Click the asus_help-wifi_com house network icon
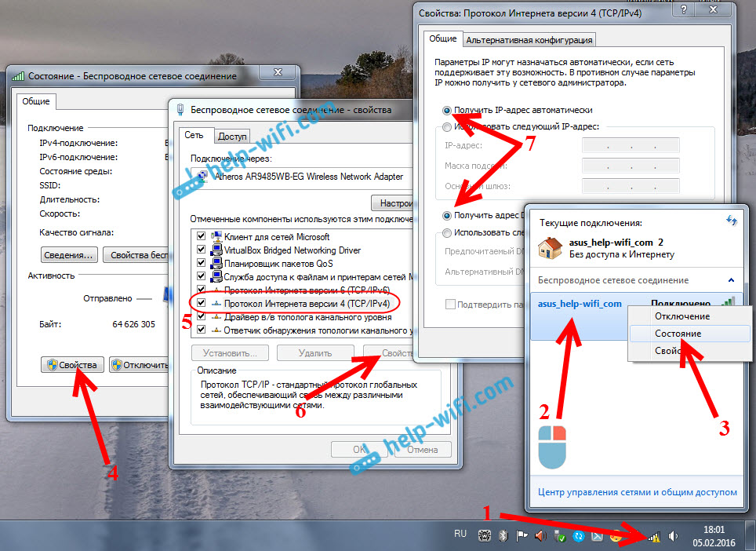Screen dimensions: 756x551 click(x=547, y=248)
